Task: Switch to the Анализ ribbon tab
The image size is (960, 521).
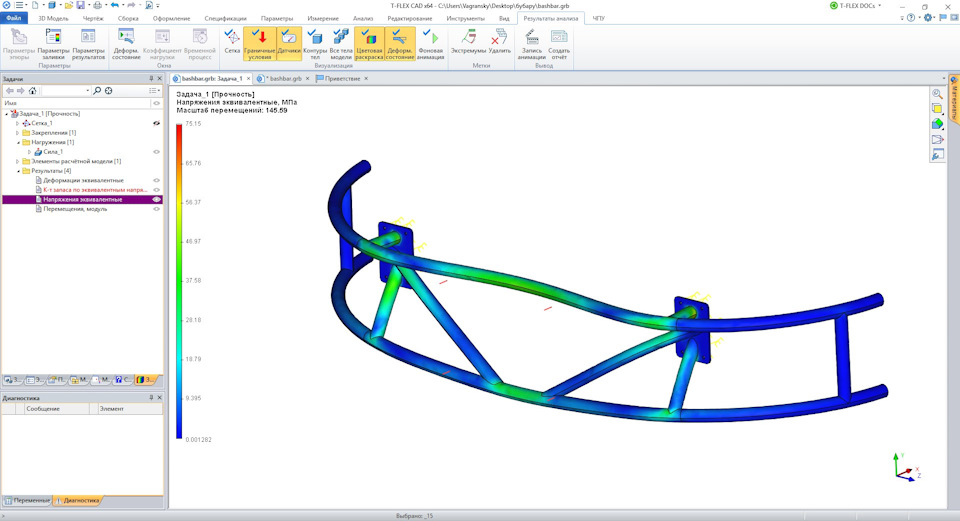Action: pyautogui.click(x=362, y=18)
